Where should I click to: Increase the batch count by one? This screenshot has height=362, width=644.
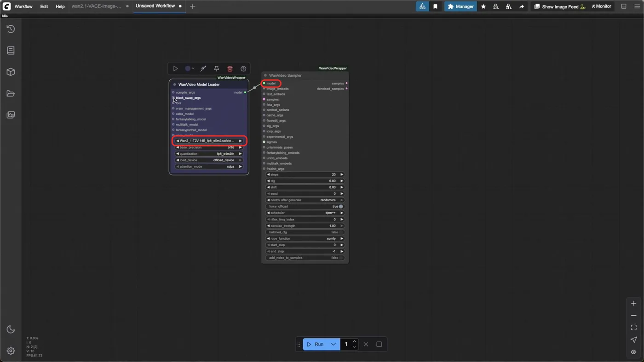(x=354, y=341)
